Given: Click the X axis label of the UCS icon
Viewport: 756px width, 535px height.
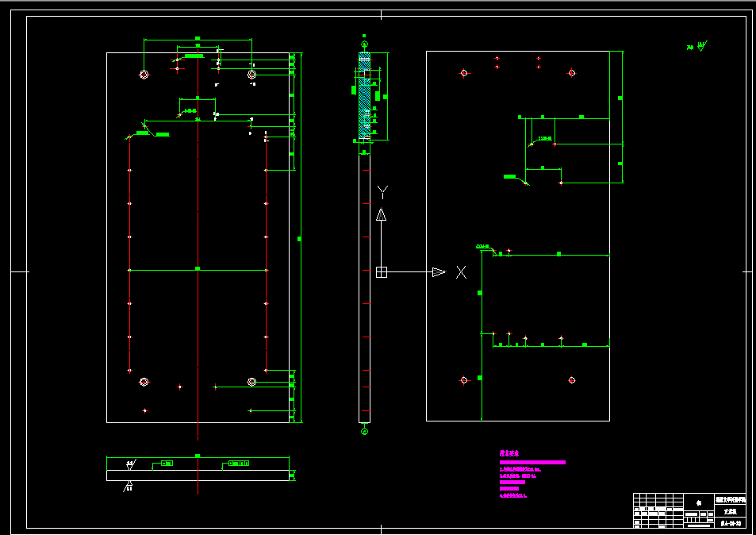Looking at the screenshot, I should tap(462, 272).
